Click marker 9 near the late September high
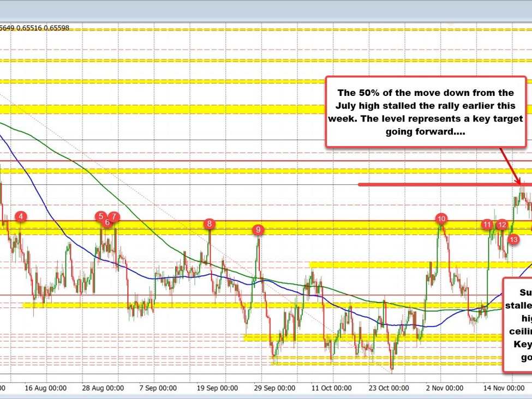 coord(258,230)
